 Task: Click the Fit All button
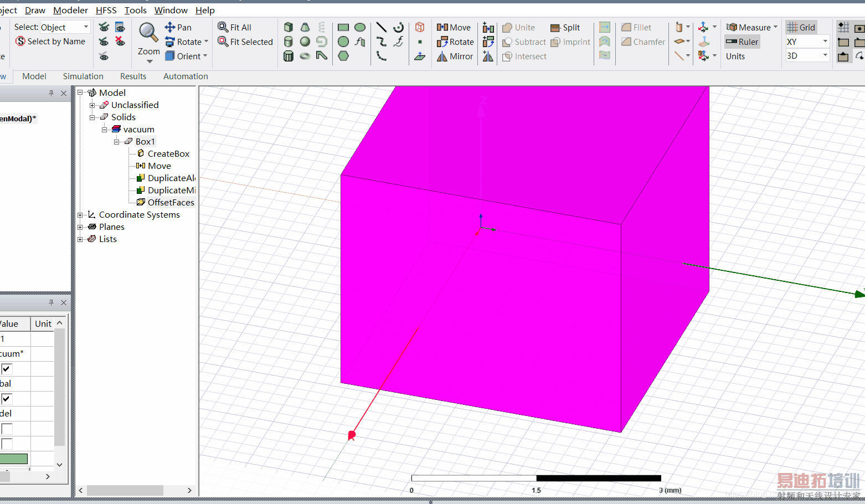tap(235, 27)
